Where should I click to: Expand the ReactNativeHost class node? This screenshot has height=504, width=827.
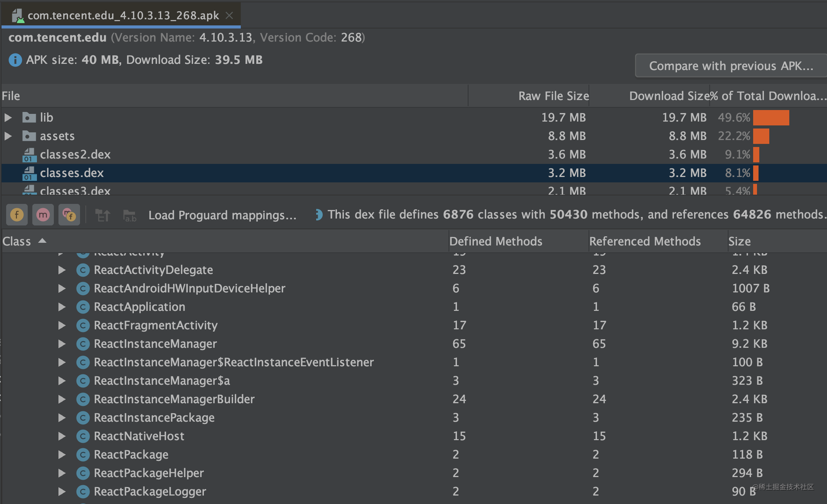[62, 436]
